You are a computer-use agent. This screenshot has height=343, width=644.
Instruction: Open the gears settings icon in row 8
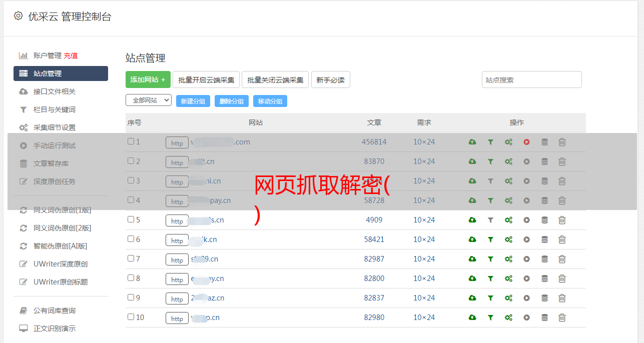tap(508, 278)
